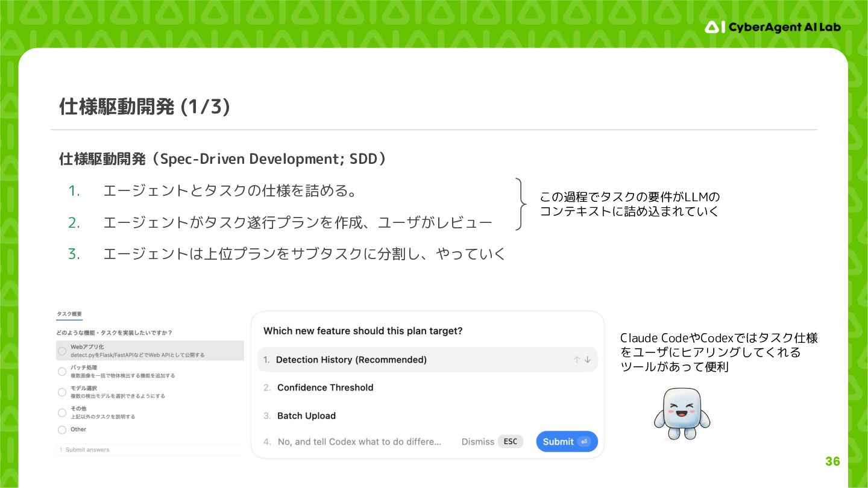
Task: Select the Confidence Threshold option
Action: [x=325, y=387]
